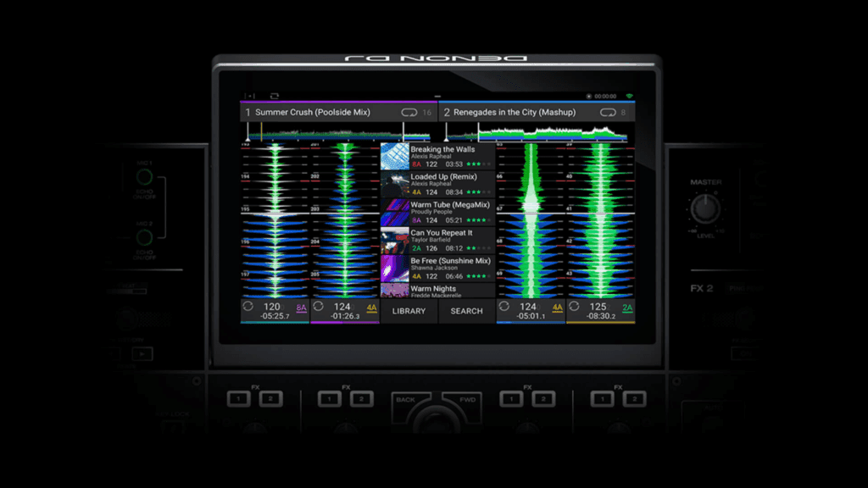
Task: Tap Breaking the Walls album artwork
Action: (395, 157)
